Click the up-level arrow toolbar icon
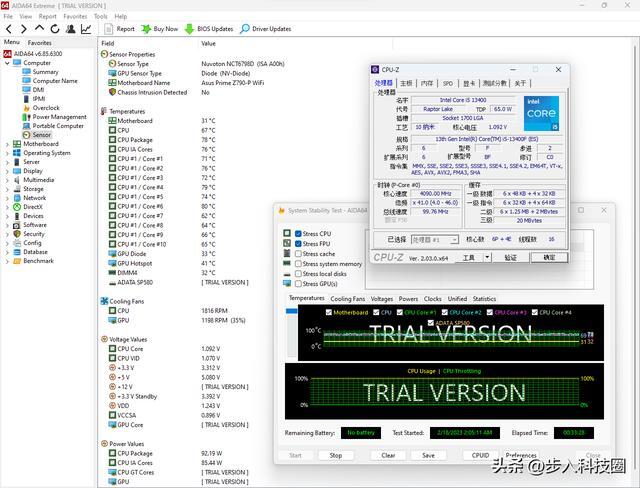The image size is (640, 488). point(39,29)
